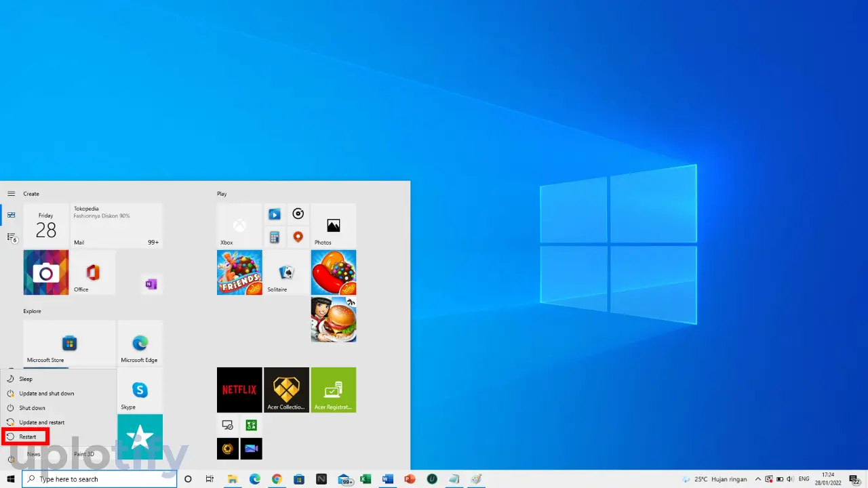Switch to pinned tiles view
Screen dimensions: 868x488
click(11, 215)
